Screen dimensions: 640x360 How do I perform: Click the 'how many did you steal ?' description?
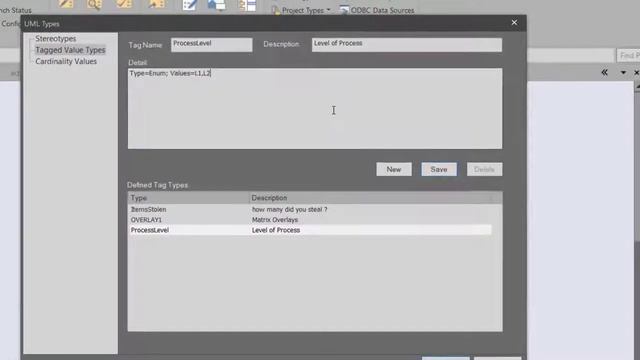click(289, 209)
